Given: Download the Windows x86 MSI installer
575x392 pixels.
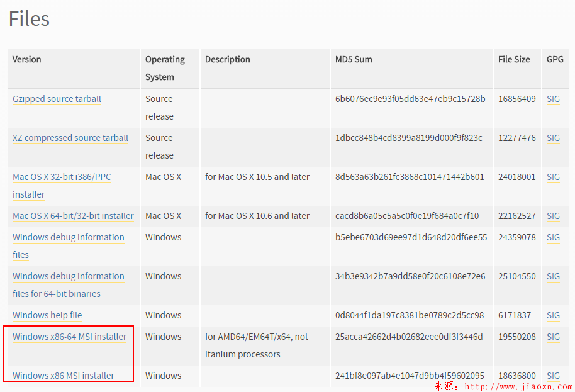Looking at the screenshot, I should (x=64, y=376).
